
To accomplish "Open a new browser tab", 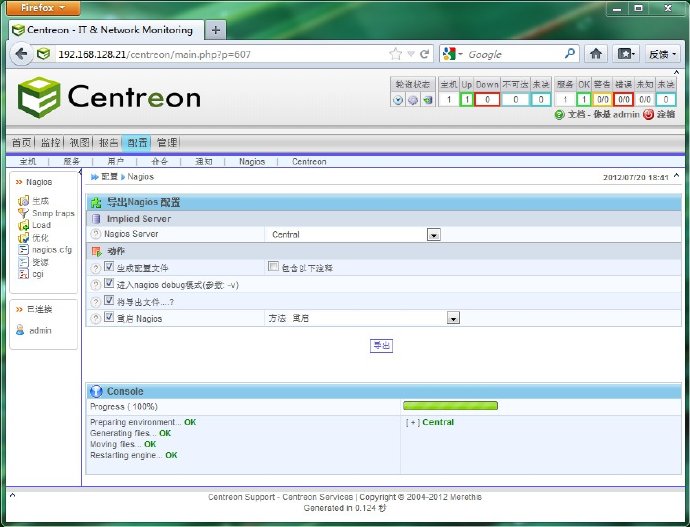I will point(216,30).
